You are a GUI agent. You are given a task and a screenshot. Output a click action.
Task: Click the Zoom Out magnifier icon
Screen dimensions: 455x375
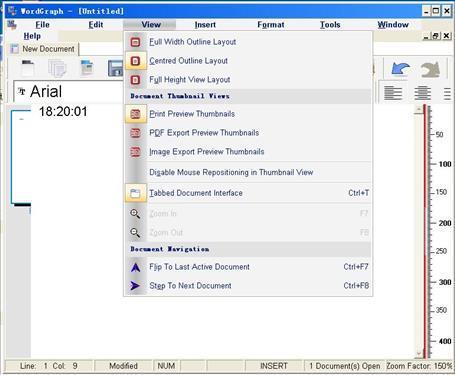pyautogui.click(x=135, y=233)
